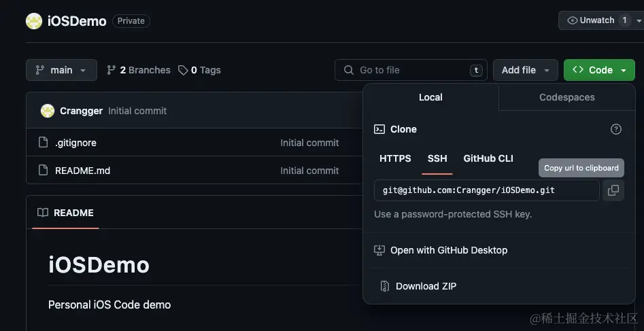Screen dimensions: 644x331
Task: Copy the SSH clone URL to clipboard
Action: pos(613,190)
